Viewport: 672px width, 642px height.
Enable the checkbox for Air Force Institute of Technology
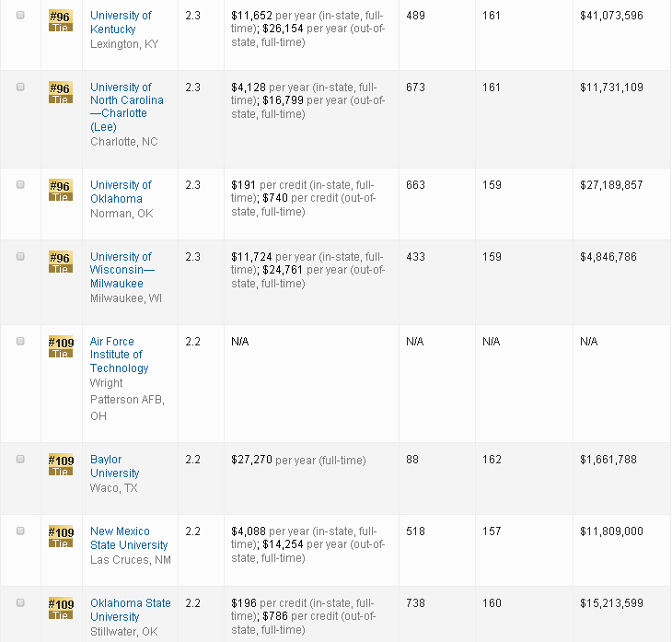pos(21,341)
